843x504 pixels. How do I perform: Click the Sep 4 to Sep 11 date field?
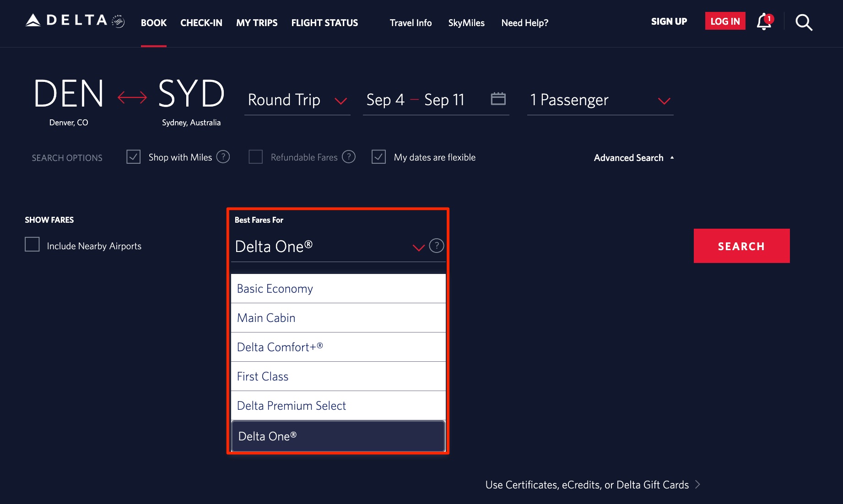415,100
